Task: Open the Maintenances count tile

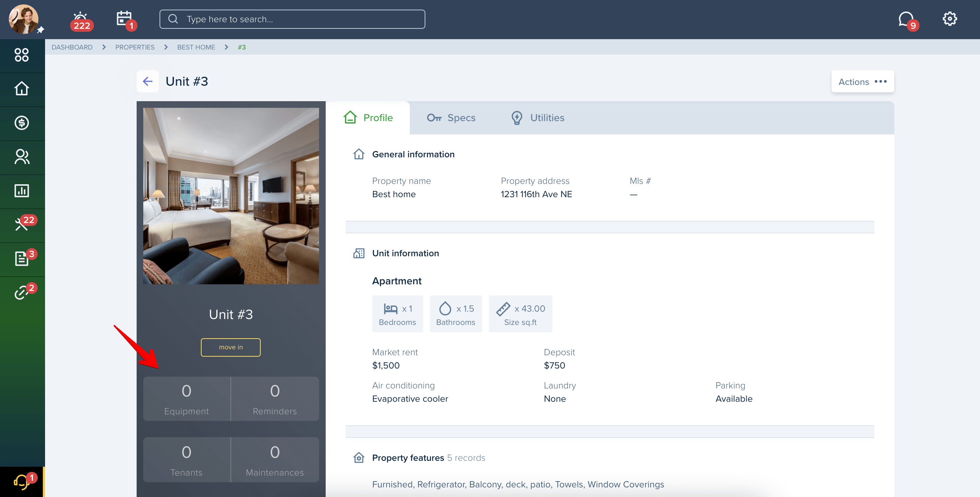Action: click(275, 460)
